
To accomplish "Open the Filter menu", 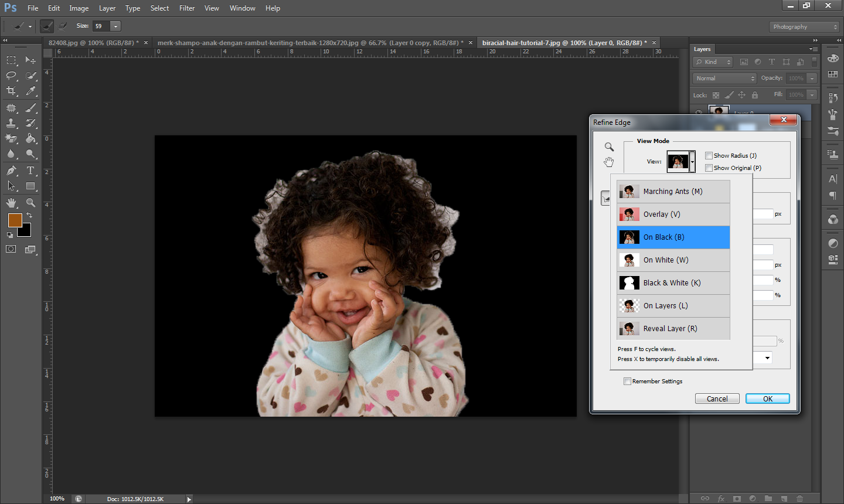I will [x=187, y=8].
